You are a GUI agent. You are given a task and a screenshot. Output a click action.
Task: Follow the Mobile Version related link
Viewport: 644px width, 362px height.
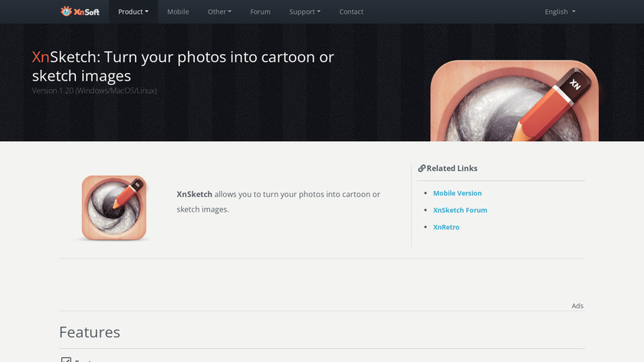pos(457,193)
